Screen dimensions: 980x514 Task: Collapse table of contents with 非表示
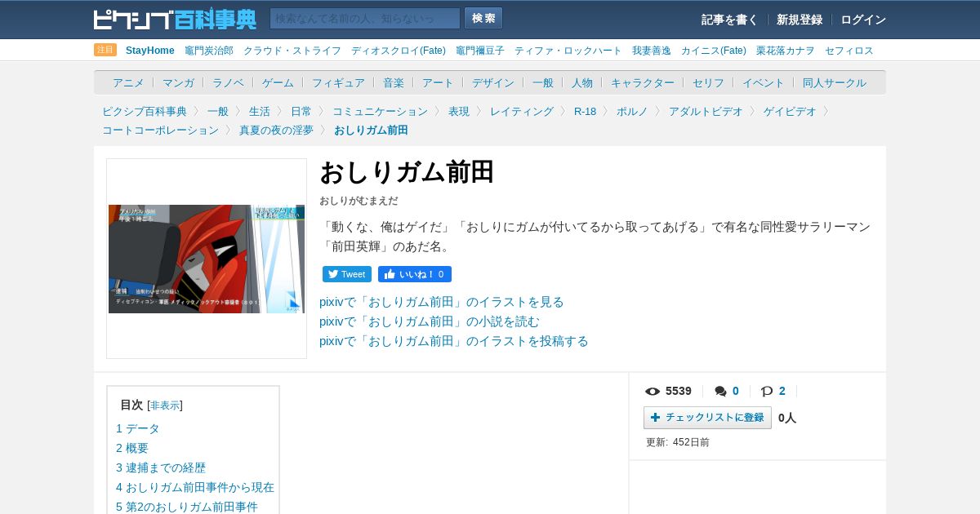click(x=165, y=405)
